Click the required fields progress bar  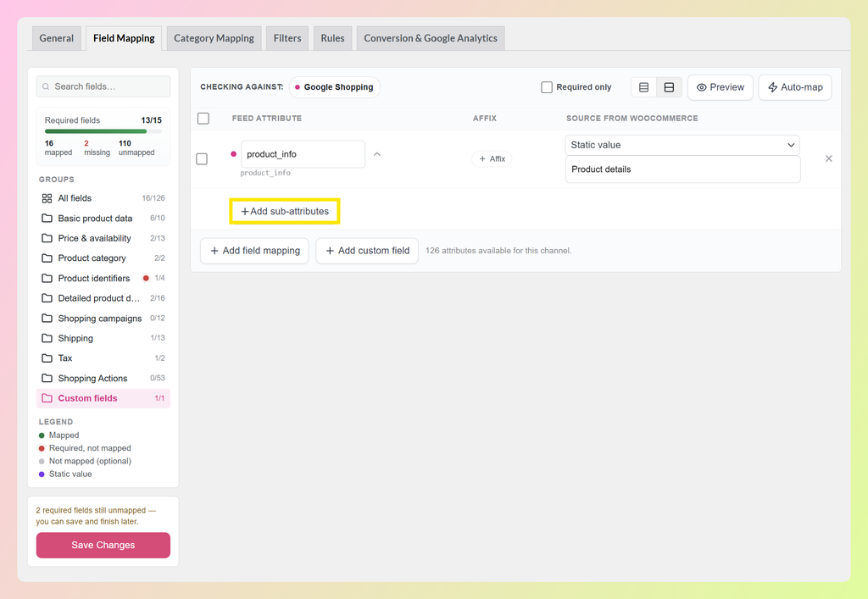[x=103, y=131]
